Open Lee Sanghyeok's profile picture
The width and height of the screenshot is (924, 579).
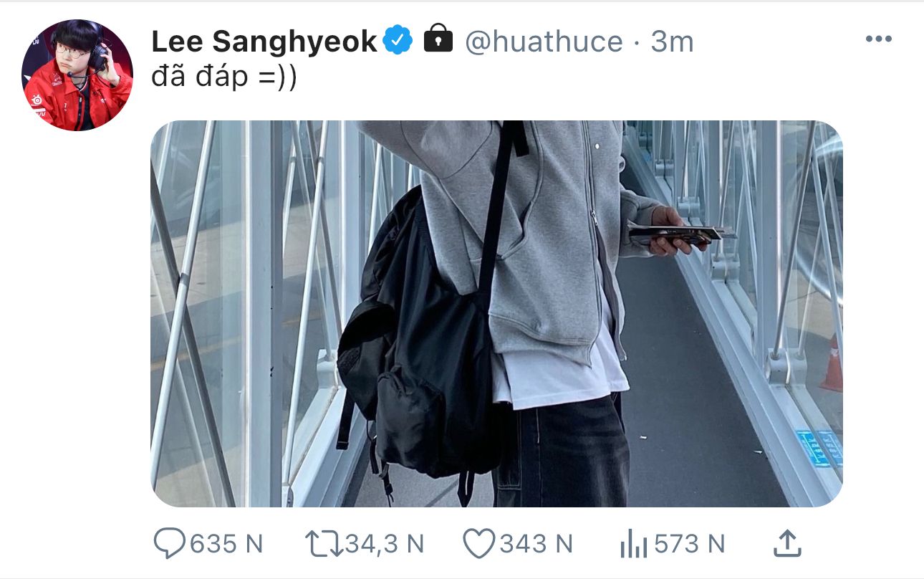click(x=77, y=75)
